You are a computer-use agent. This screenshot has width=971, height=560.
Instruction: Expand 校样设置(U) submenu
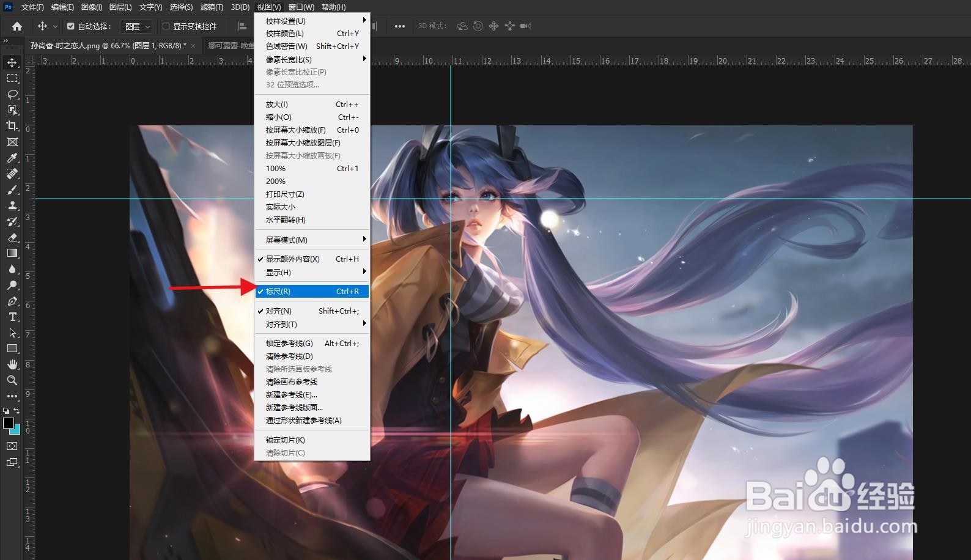[312, 21]
